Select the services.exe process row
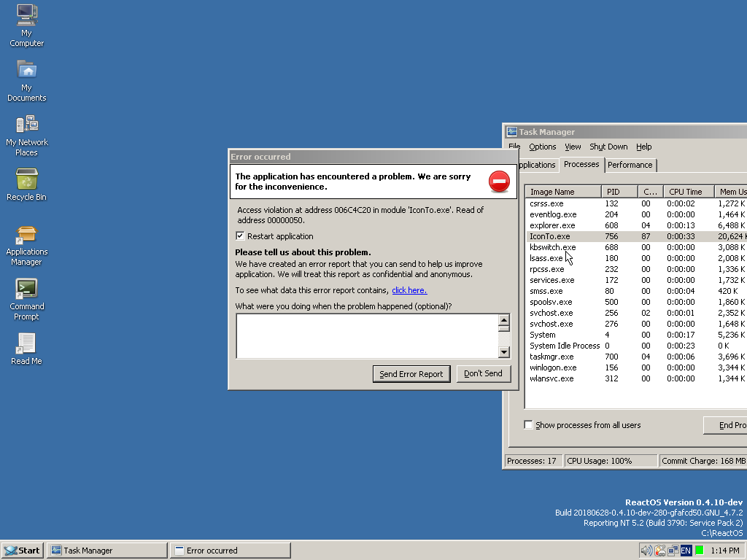The height and width of the screenshot is (560, 747). point(636,280)
